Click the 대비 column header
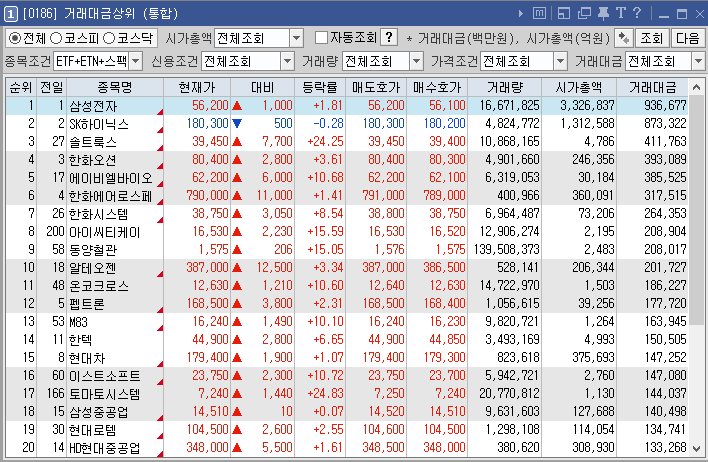The width and height of the screenshot is (708, 462). 262,87
